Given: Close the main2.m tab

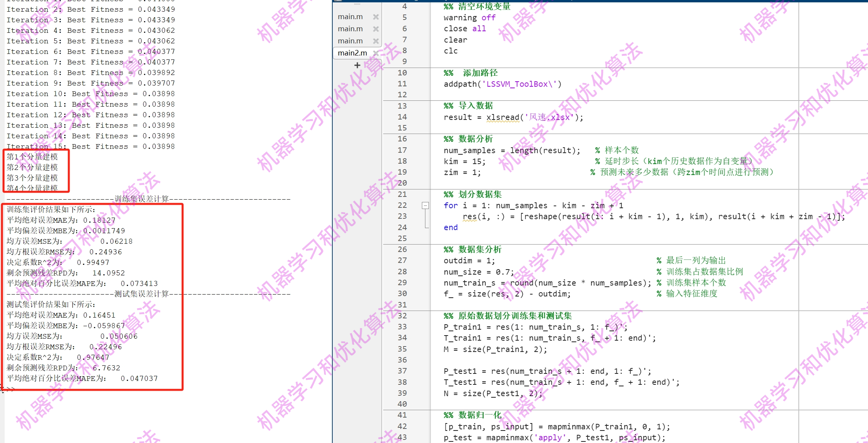Looking at the screenshot, I should point(376,53).
